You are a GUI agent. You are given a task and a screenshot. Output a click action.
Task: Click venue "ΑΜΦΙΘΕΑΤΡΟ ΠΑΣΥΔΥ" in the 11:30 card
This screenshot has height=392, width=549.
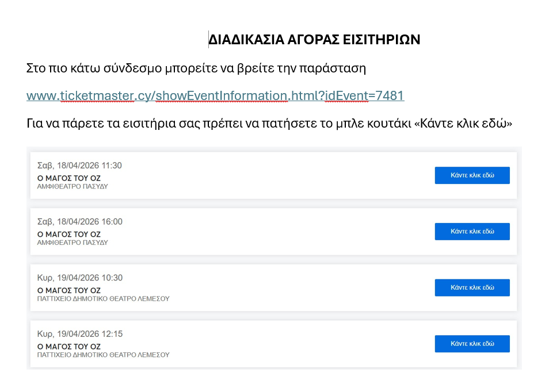[73, 186]
